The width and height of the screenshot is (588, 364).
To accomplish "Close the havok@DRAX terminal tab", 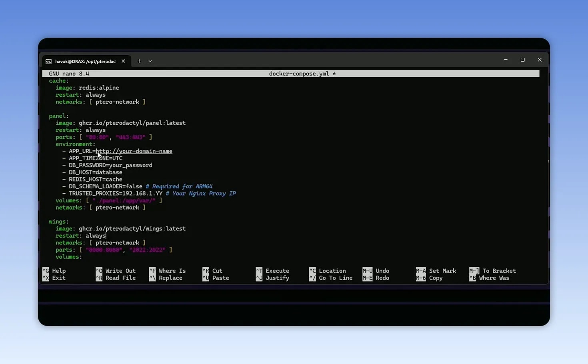I will 123,61.
